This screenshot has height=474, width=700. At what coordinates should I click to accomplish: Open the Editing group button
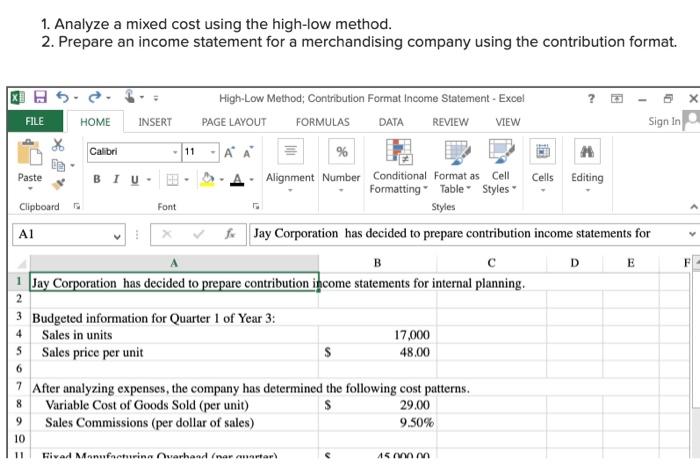(x=587, y=166)
